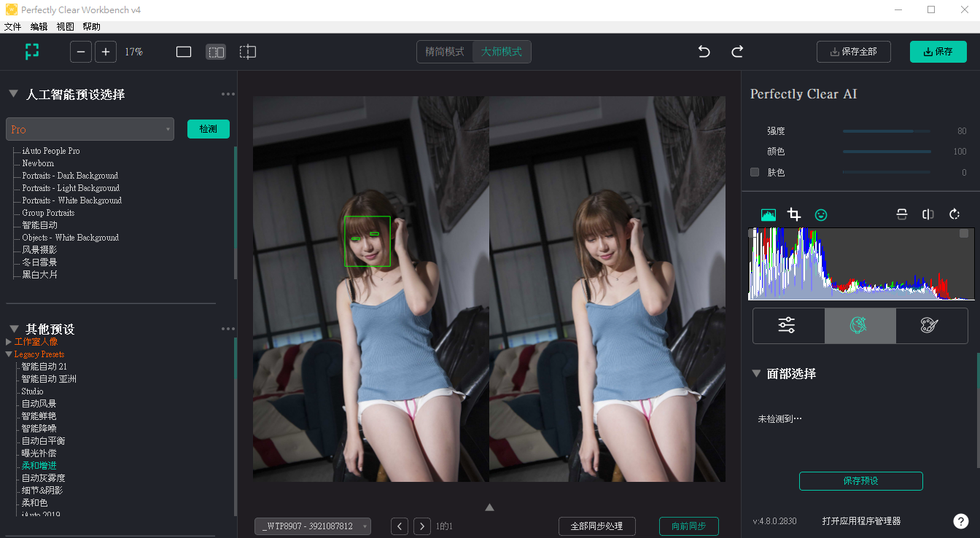Click the green 保存 button
980x538 pixels.
click(x=938, y=52)
